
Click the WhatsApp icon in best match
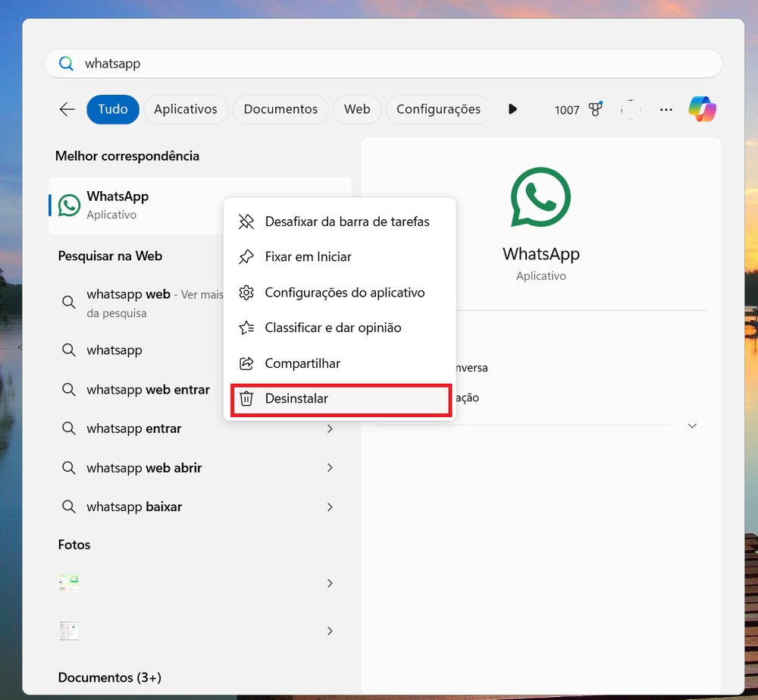click(69, 205)
